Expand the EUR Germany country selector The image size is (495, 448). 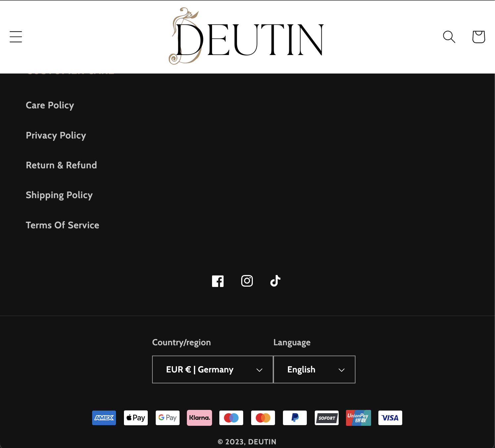(212, 369)
